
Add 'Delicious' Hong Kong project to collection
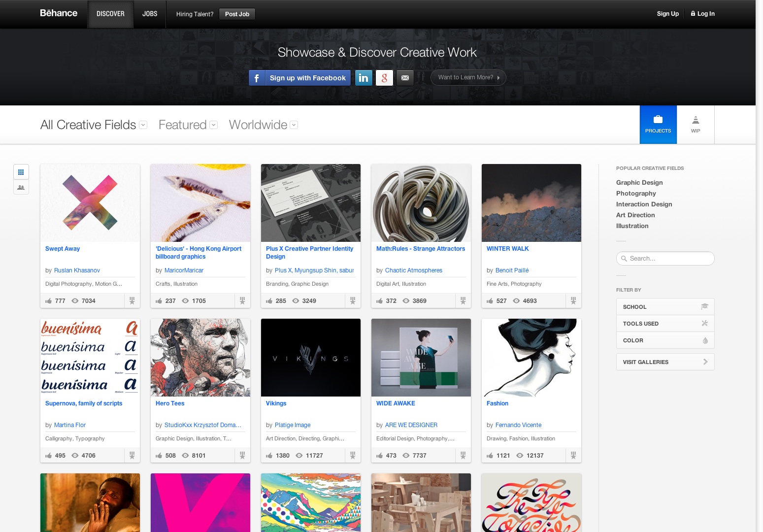point(242,300)
